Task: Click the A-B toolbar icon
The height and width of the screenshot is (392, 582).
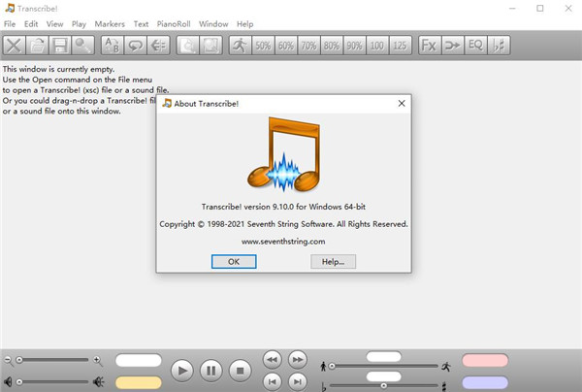Action: tap(113, 46)
